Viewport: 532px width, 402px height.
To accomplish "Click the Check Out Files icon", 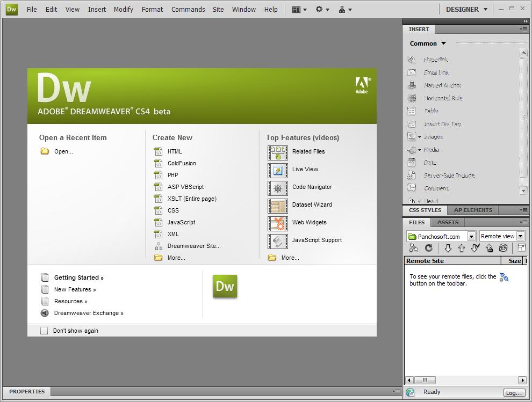I will coord(476,248).
